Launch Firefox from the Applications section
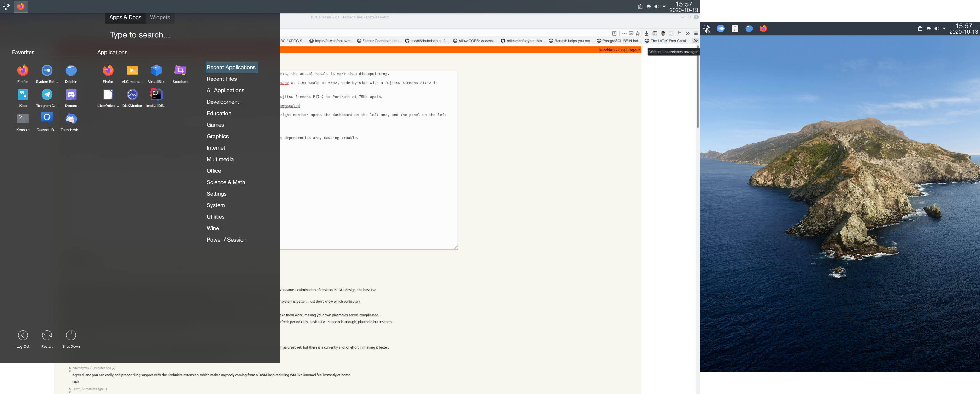 [x=108, y=74]
